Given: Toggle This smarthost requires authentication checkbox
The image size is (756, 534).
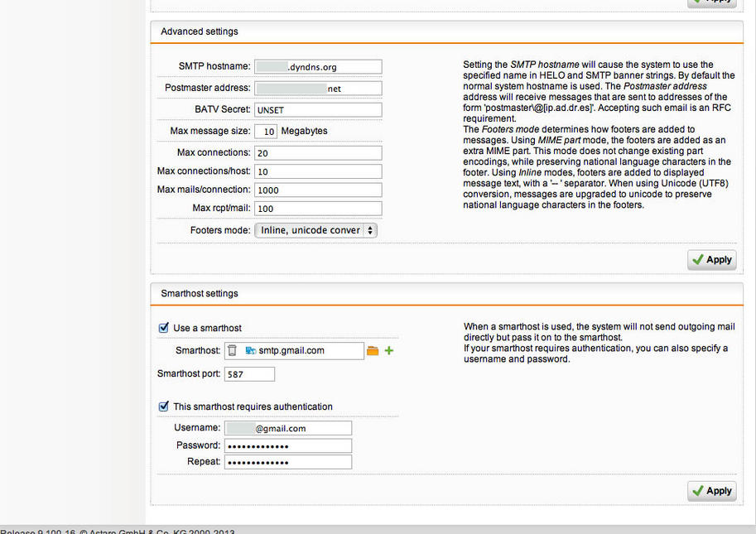Looking at the screenshot, I should tap(164, 407).
